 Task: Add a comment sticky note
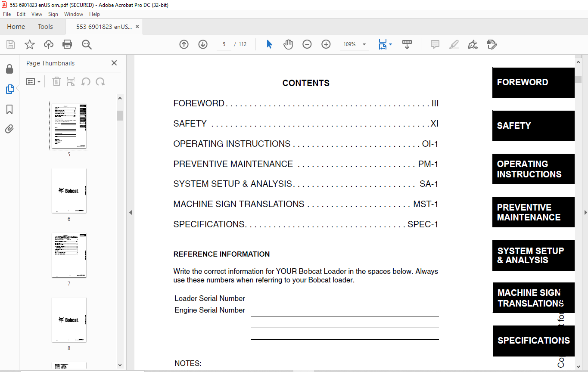[435, 44]
